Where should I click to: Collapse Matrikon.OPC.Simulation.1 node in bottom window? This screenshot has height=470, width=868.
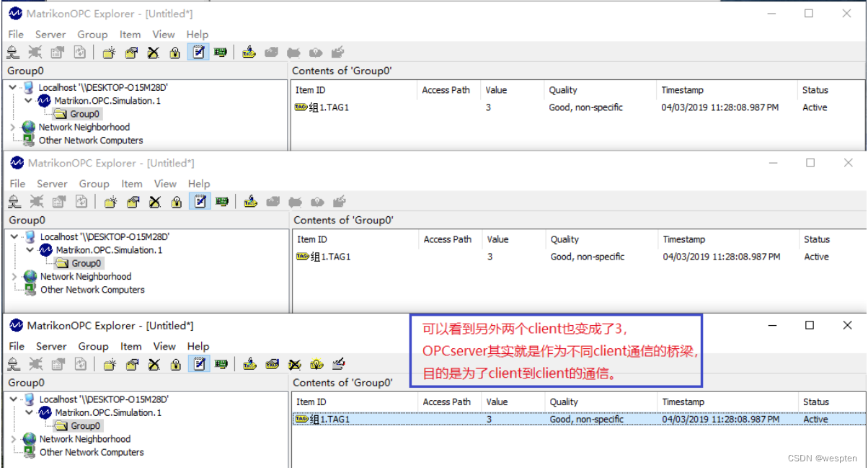click(29, 413)
